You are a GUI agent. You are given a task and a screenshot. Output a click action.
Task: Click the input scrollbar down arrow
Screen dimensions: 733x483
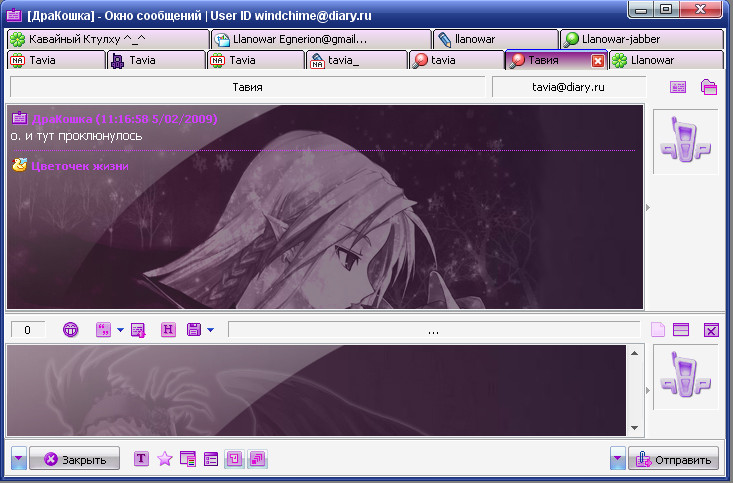click(634, 428)
